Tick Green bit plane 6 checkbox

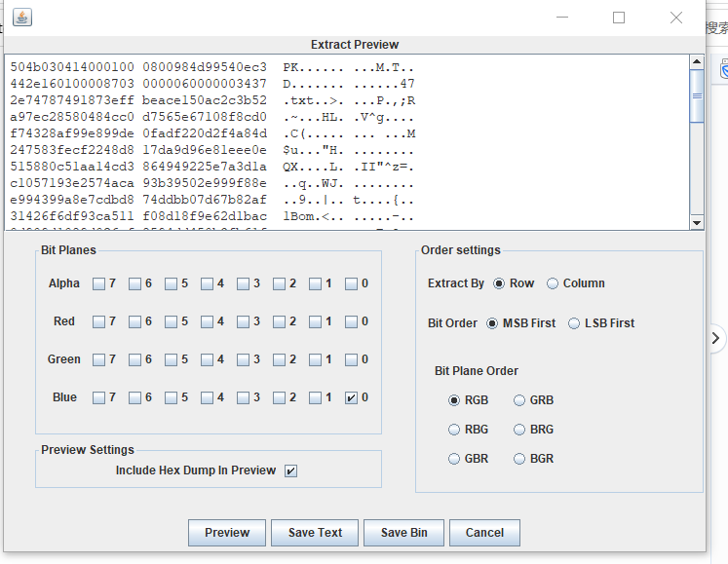(134, 359)
